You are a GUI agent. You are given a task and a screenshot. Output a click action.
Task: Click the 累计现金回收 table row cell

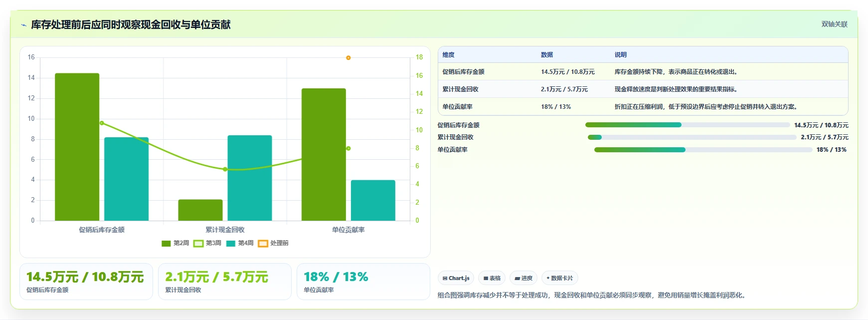pyautogui.click(x=461, y=89)
